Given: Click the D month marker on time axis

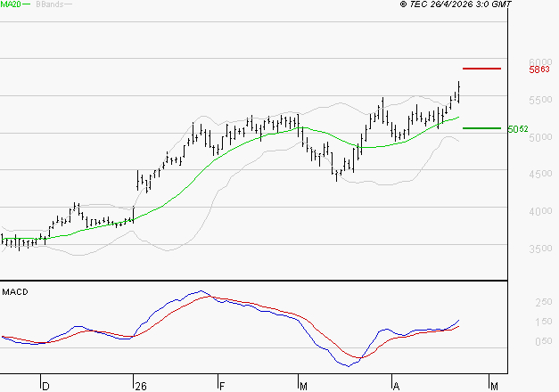Looking at the screenshot, I should point(45,387).
